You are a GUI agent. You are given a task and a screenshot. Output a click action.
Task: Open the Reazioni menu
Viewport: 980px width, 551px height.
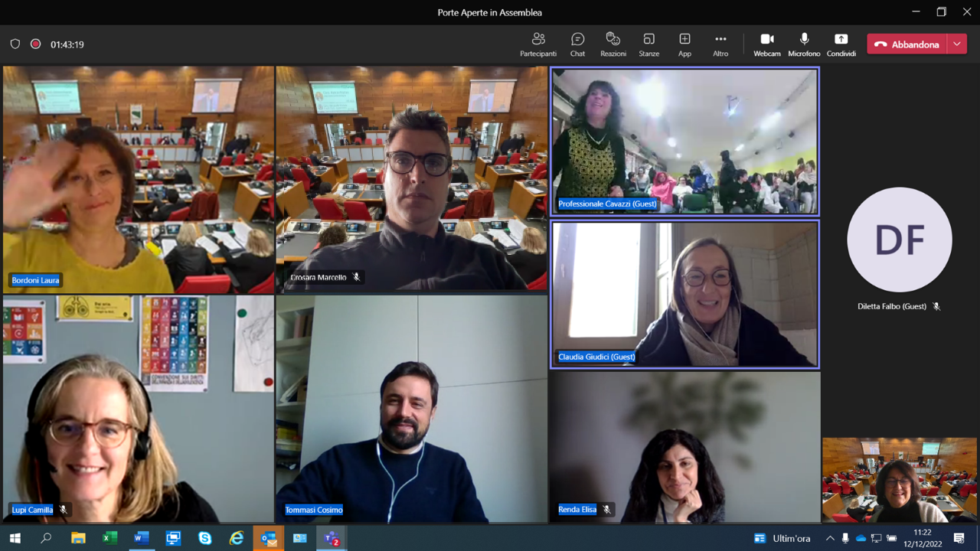(x=612, y=44)
